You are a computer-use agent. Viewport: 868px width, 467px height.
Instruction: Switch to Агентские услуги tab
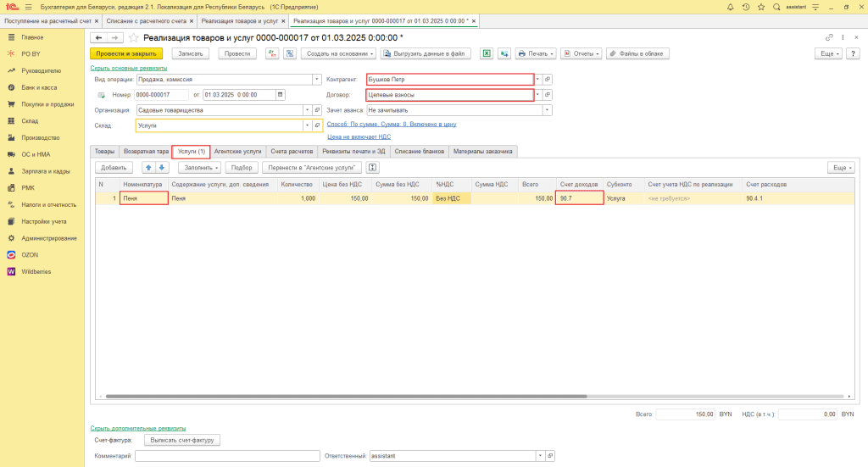tap(237, 151)
